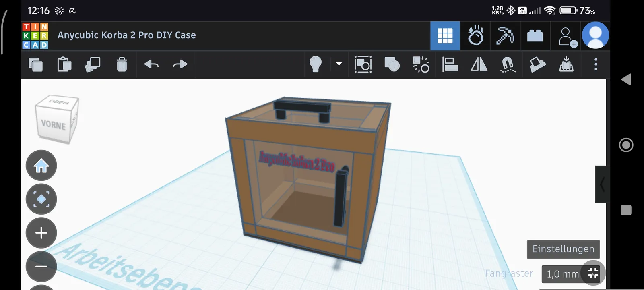Reset to the home view
This screenshot has width=644, height=290.
41,166
